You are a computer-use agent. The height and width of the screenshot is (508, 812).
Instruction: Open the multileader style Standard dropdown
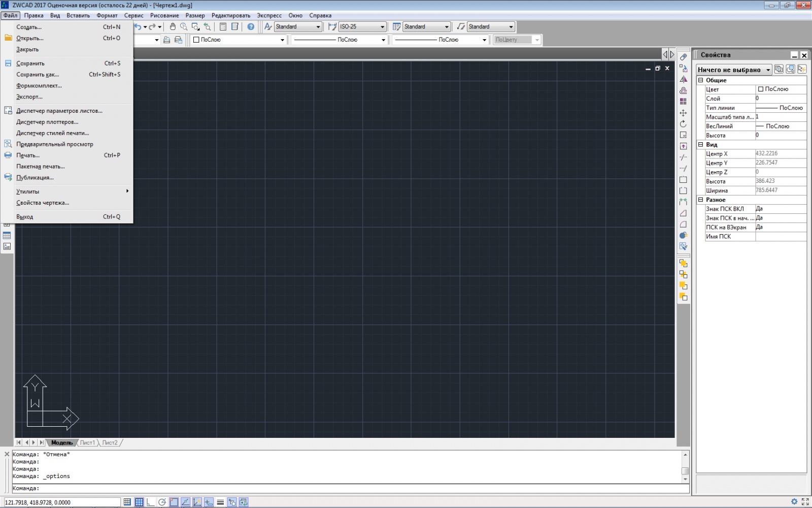tap(491, 26)
